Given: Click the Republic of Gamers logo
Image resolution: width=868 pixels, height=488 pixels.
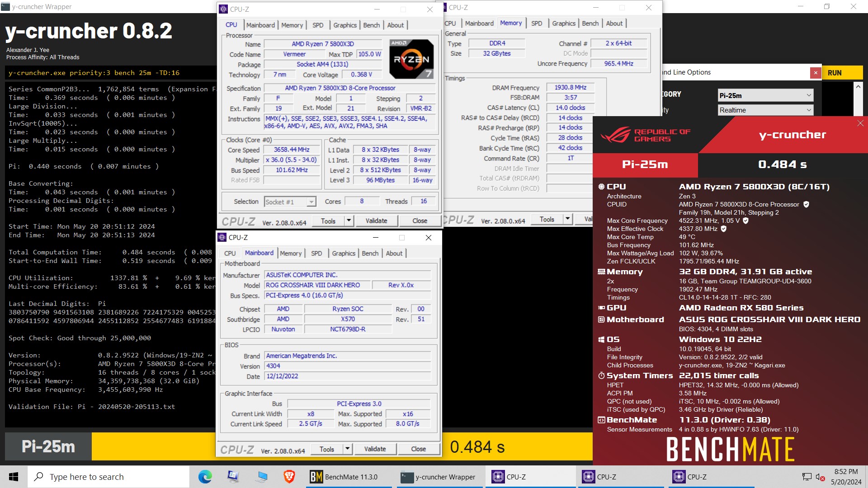Looking at the screenshot, I should coord(645,135).
